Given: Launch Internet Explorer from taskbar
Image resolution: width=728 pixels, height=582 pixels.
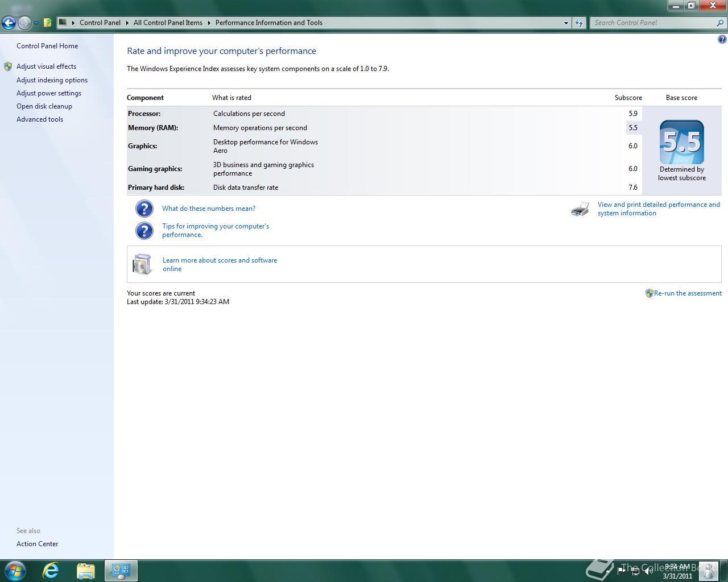Looking at the screenshot, I should point(51,571).
